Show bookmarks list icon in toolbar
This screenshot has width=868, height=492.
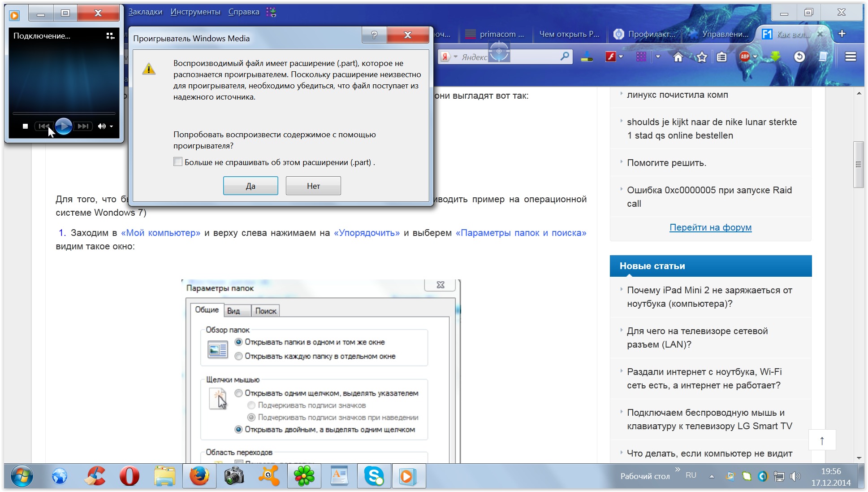721,57
